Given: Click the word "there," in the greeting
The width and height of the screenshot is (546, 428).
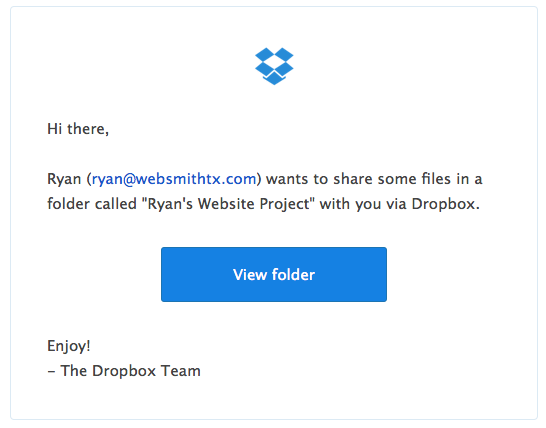Looking at the screenshot, I should [x=88, y=129].
